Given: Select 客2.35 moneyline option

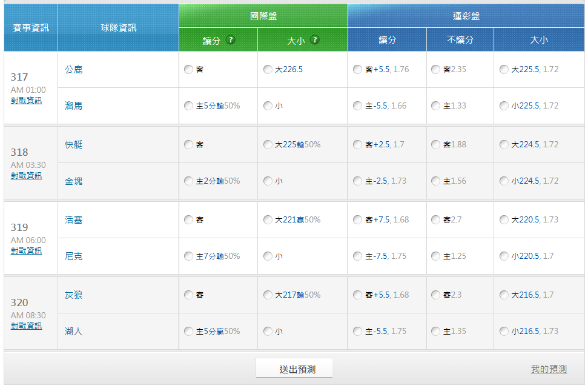Looking at the screenshot, I should 435,70.
